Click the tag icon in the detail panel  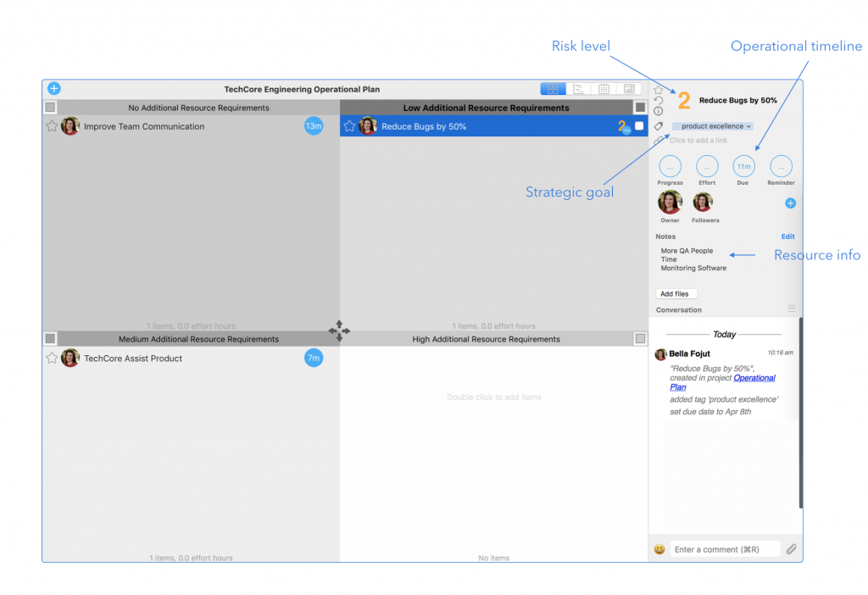pyautogui.click(x=659, y=125)
